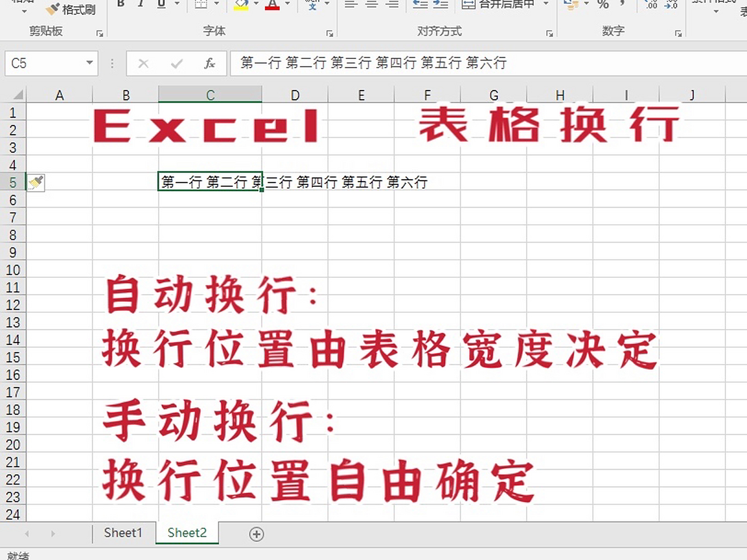Cancel the formula bar entry with X

[x=143, y=63]
